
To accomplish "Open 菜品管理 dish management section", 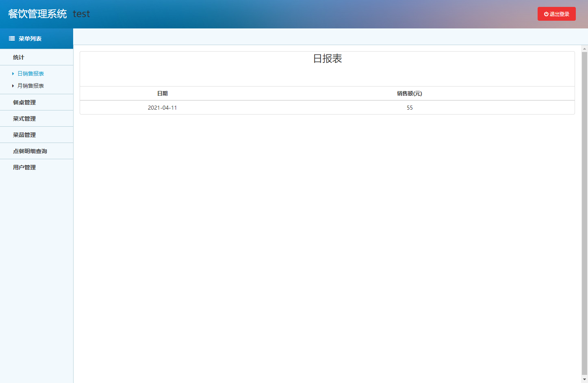I will (x=25, y=134).
